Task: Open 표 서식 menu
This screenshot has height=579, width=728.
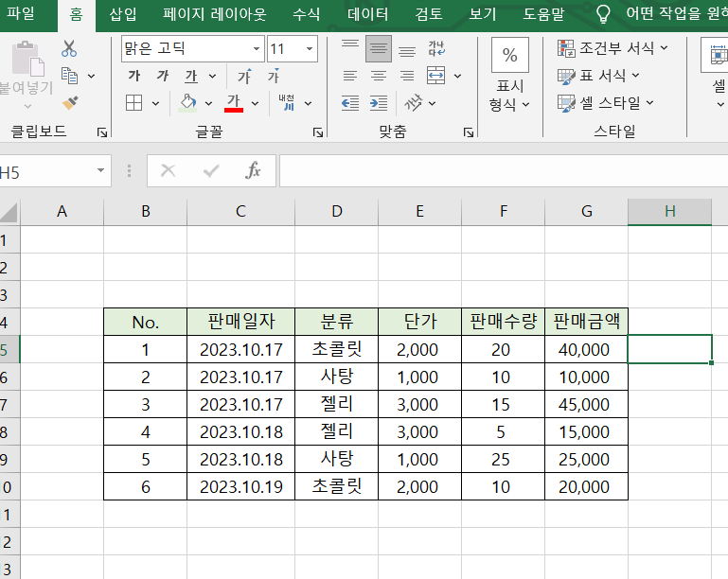Action: 599,75
